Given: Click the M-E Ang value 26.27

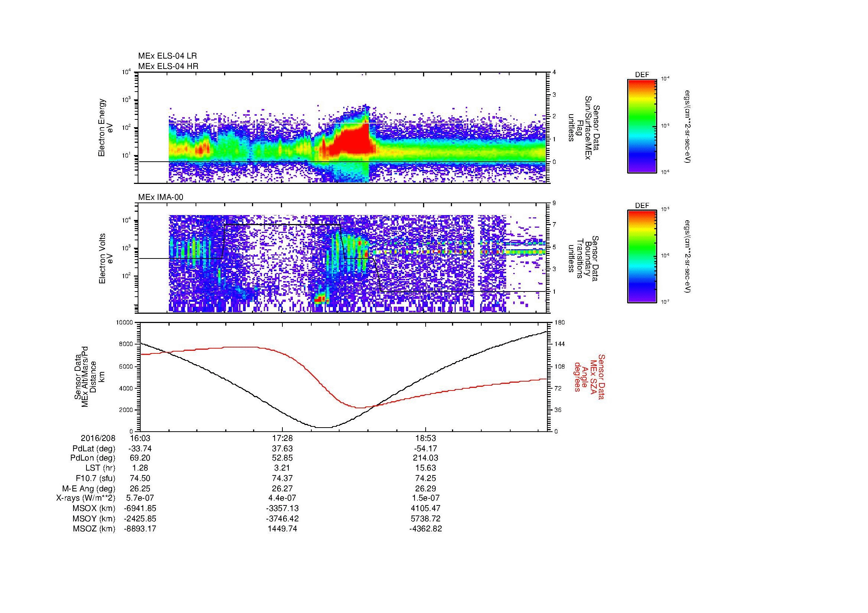Looking at the screenshot, I should [283, 488].
